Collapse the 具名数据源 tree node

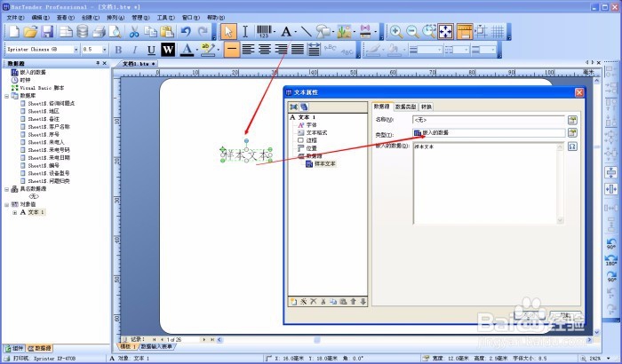tap(7, 189)
